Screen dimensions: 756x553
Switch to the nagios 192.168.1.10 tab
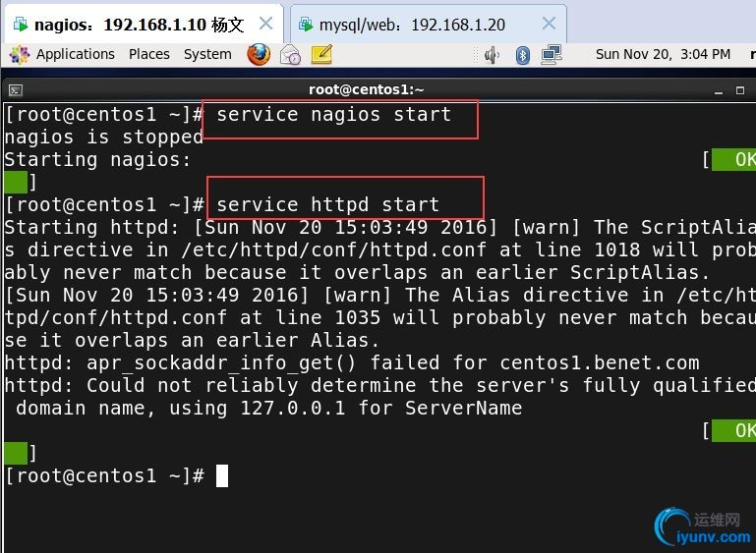tap(144, 25)
